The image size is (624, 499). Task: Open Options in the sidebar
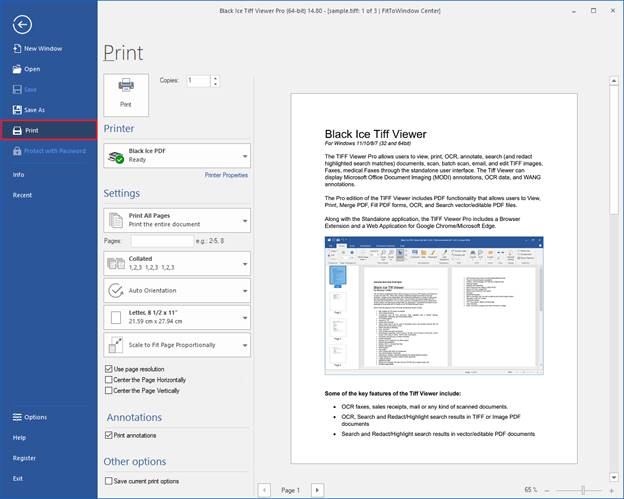49,417
